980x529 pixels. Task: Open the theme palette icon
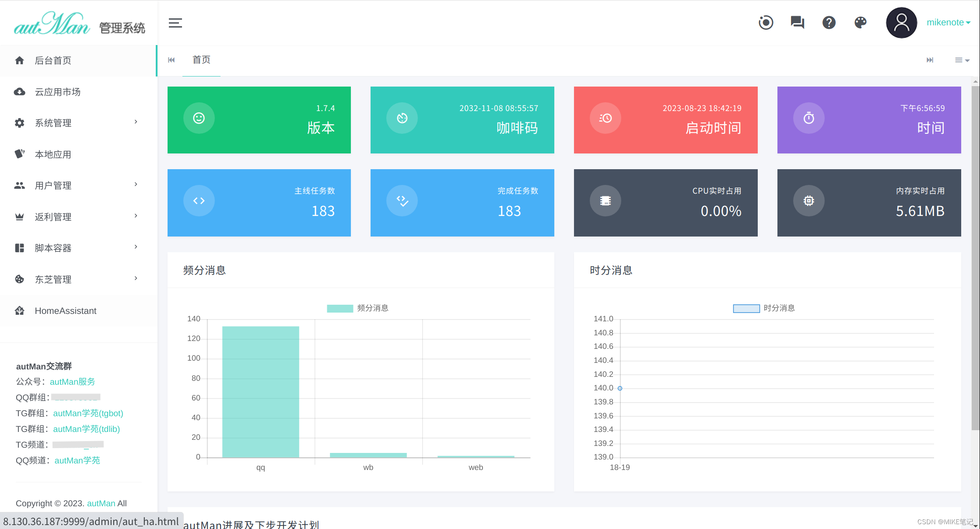coord(860,22)
